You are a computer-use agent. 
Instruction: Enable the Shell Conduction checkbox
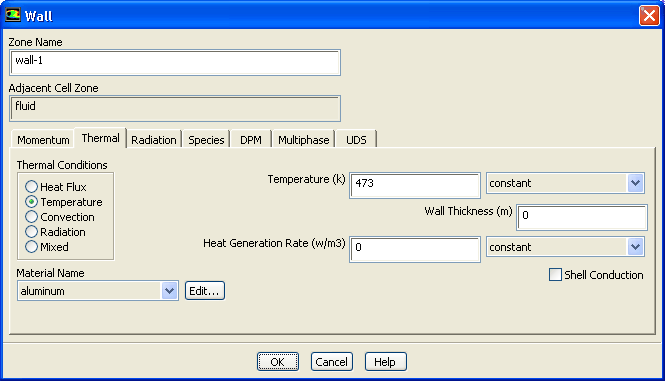click(x=596, y=275)
